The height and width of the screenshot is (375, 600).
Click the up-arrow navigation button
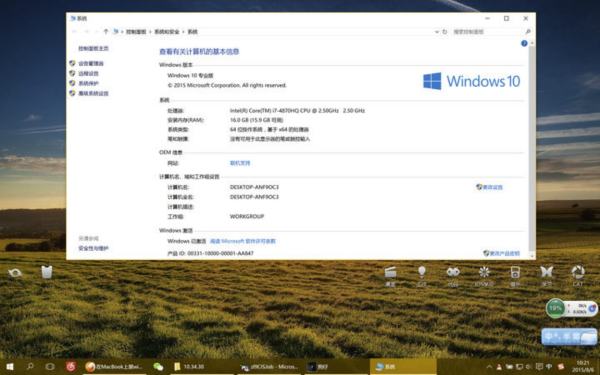[106, 31]
